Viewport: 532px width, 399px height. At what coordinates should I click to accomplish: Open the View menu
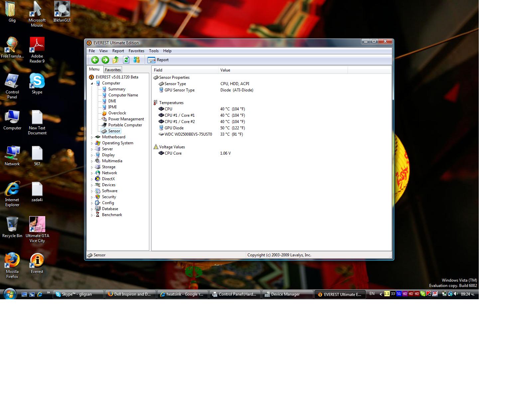click(x=103, y=51)
